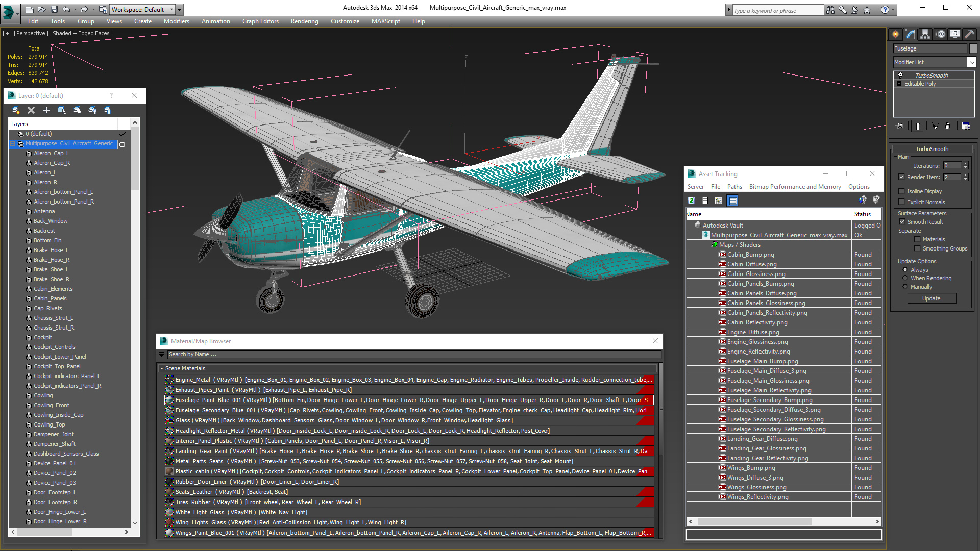Viewport: 980px width, 551px height.
Task: Enable Explicit Normals checkbox
Action: (x=902, y=202)
